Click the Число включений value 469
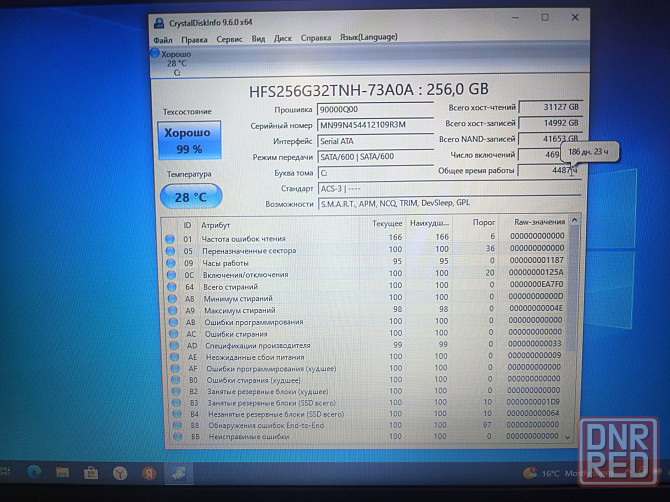Viewport: 670px width, 502px height. (x=540, y=155)
